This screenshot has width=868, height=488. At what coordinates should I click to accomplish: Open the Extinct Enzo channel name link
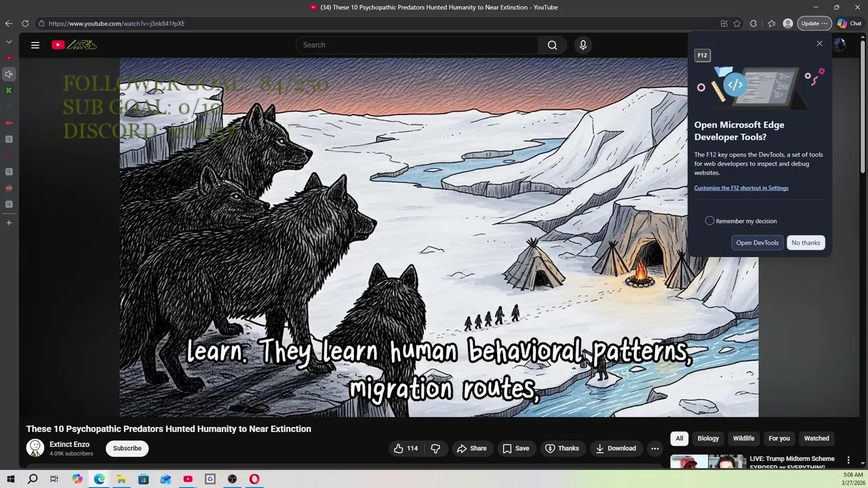pos(70,445)
